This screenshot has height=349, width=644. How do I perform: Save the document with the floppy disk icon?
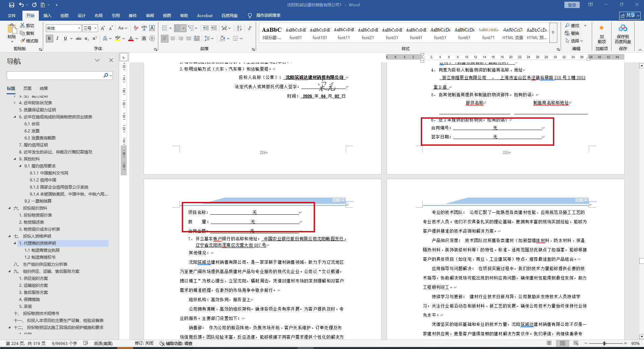coord(12,5)
